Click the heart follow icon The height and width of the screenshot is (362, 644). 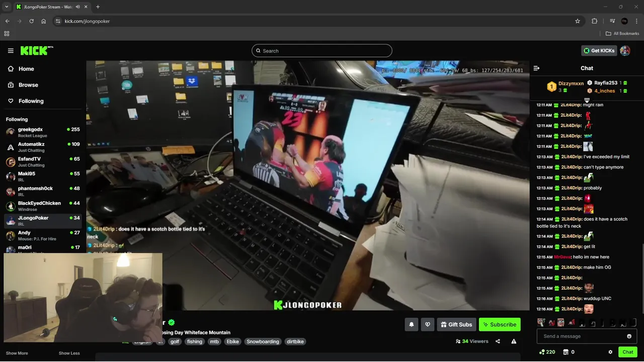click(428, 325)
